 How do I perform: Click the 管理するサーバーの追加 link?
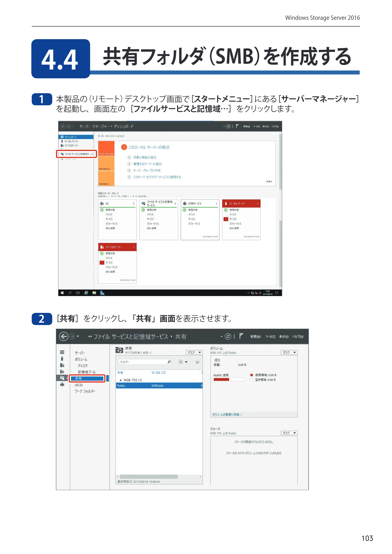coord(148,164)
